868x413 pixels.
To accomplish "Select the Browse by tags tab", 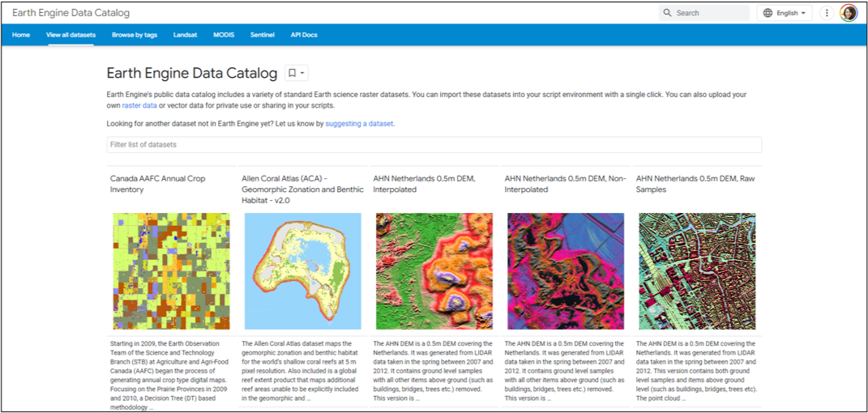I will point(135,35).
